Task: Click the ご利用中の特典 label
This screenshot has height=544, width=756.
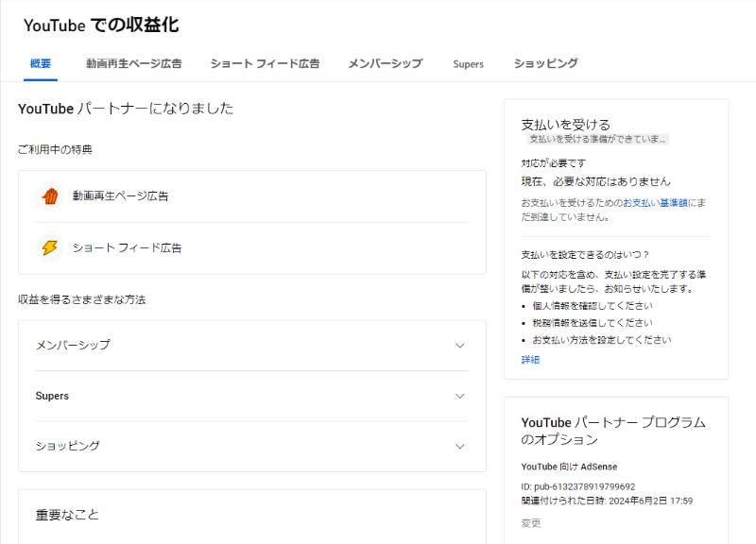Action: point(55,150)
